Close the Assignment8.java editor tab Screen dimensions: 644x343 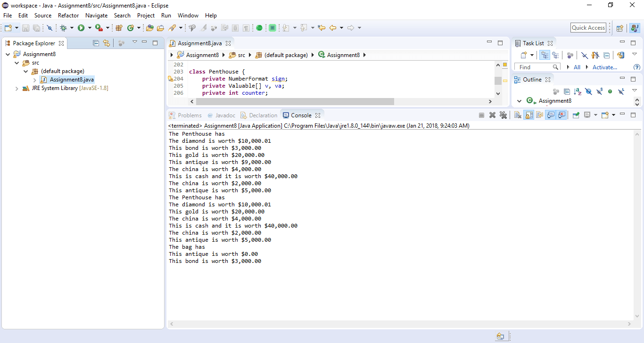[228, 43]
